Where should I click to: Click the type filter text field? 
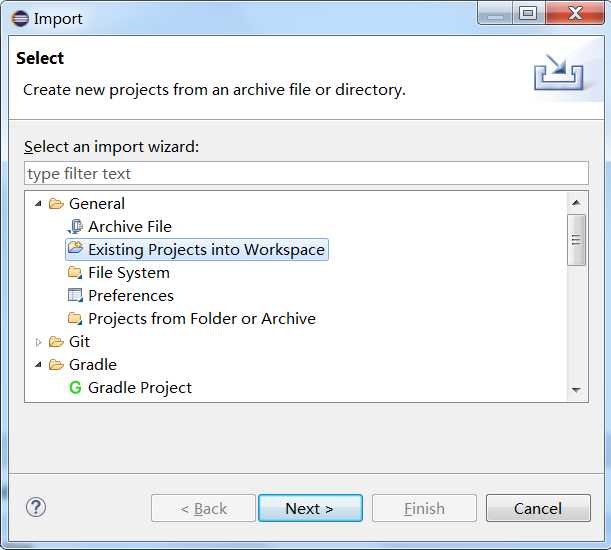tap(306, 174)
